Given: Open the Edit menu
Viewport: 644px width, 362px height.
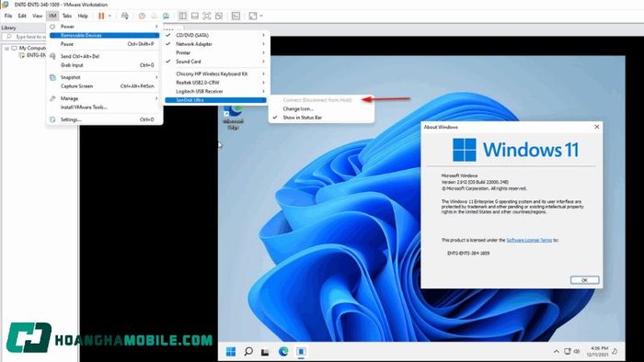Looking at the screenshot, I should pos(22,16).
